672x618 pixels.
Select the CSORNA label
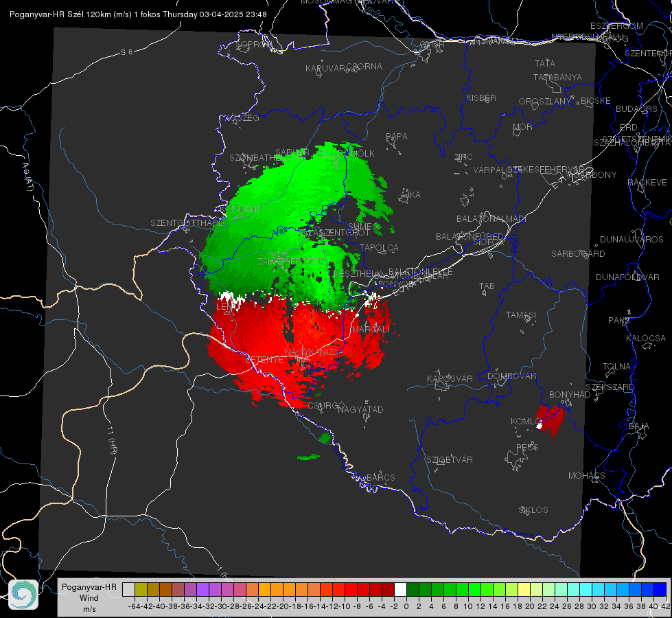(364, 67)
